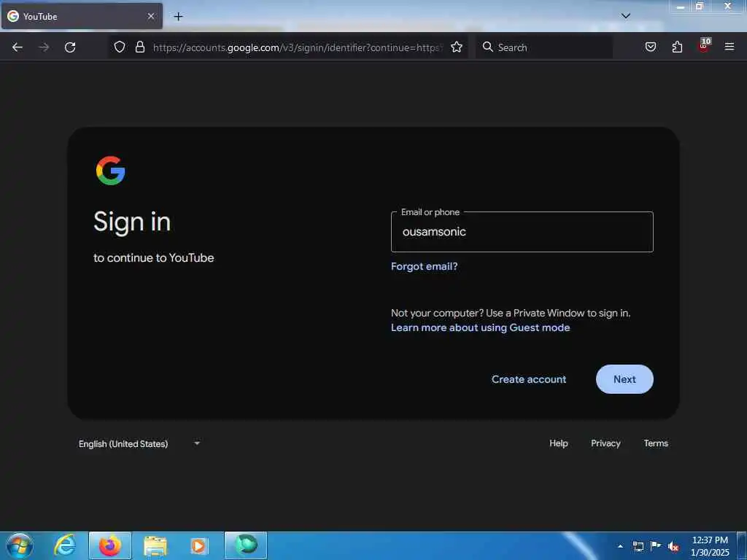The width and height of the screenshot is (747, 560).
Task: Open Windows Explorer folder on taskbar
Action: coord(155,545)
